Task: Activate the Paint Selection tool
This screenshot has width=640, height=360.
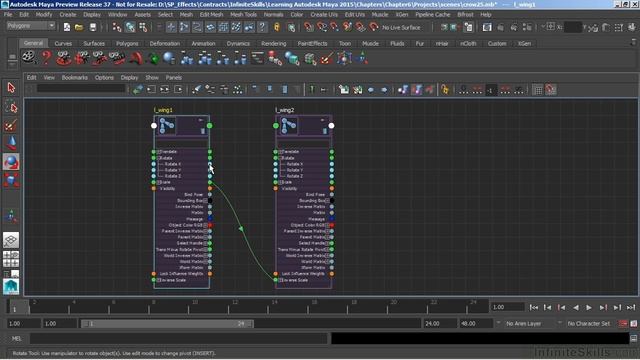Action: pyautogui.click(x=11, y=125)
